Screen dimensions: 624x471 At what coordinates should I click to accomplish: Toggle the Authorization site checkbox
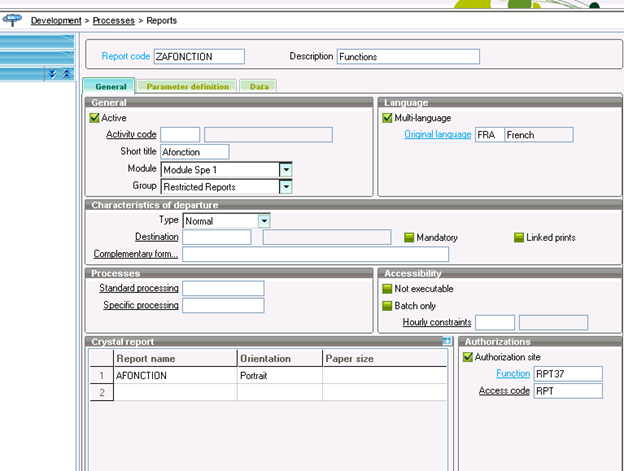point(467,357)
